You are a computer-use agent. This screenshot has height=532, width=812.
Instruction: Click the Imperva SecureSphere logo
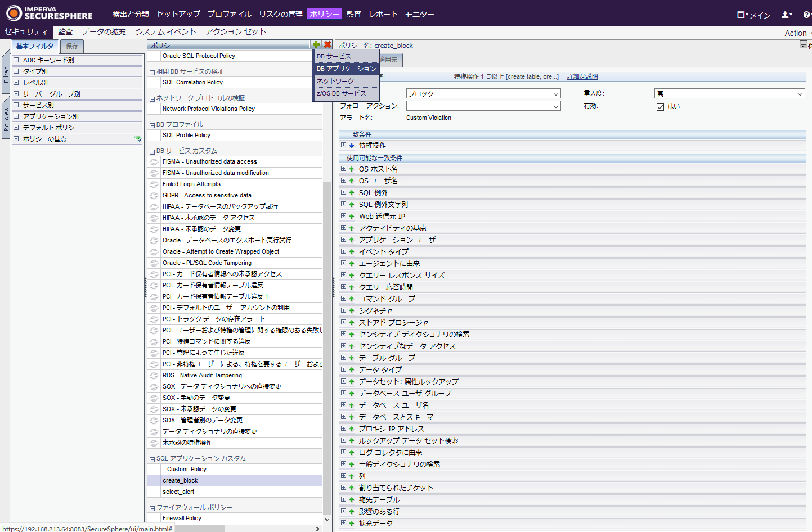click(50, 13)
